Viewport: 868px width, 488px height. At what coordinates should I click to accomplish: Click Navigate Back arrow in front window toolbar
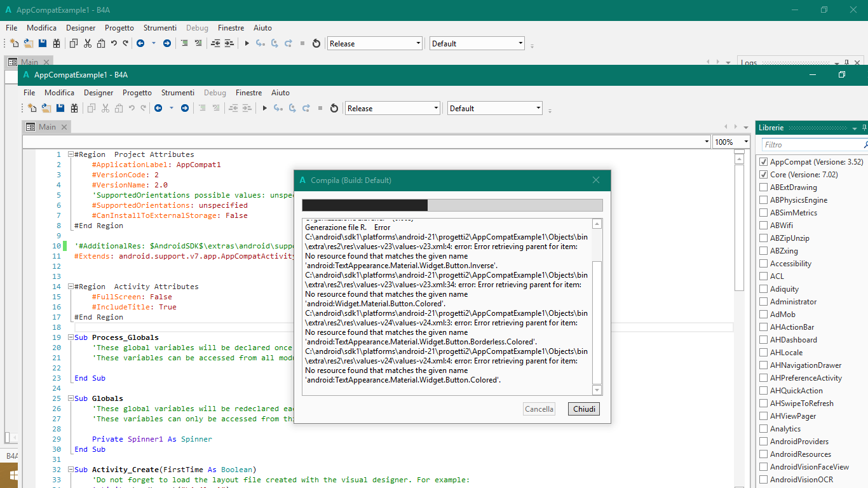(158, 109)
